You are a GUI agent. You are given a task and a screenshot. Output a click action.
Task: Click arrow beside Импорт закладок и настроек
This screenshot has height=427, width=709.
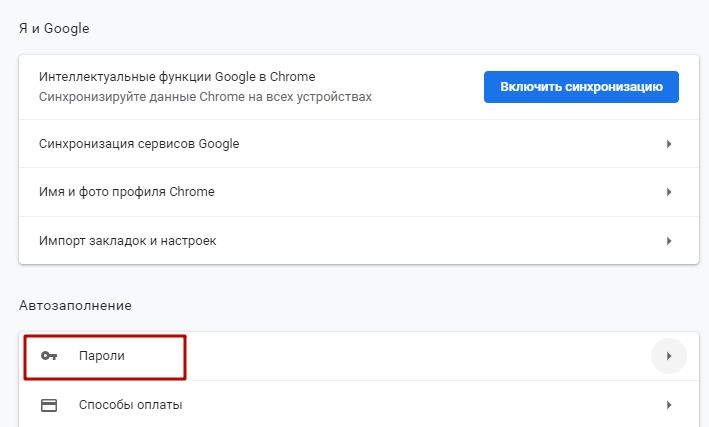click(x=668, y=241)
